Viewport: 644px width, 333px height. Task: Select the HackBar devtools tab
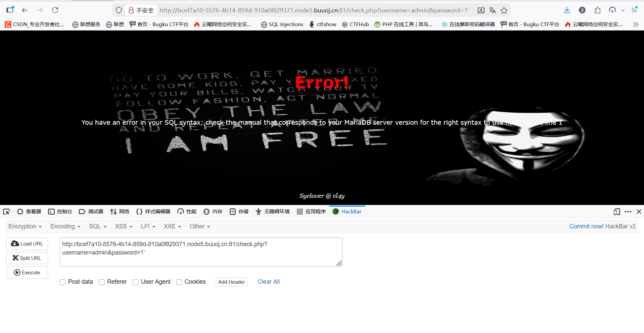(x=347, y=212)
